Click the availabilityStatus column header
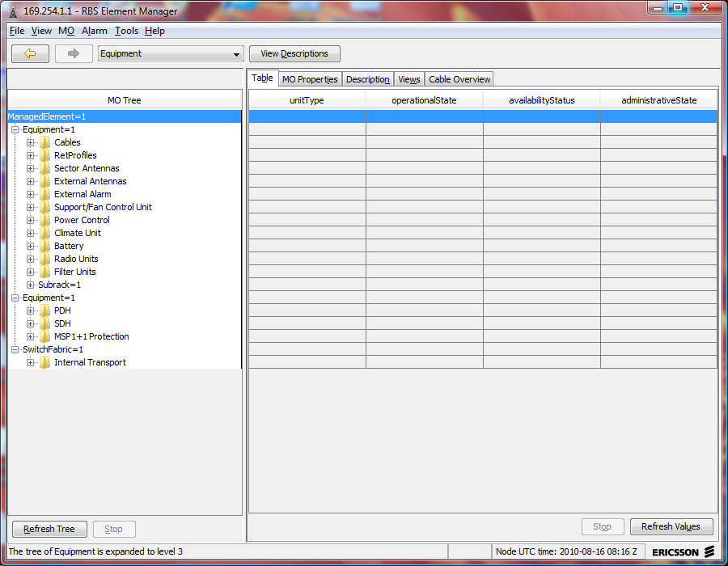The image size is (728, 566). coord(541,100)
